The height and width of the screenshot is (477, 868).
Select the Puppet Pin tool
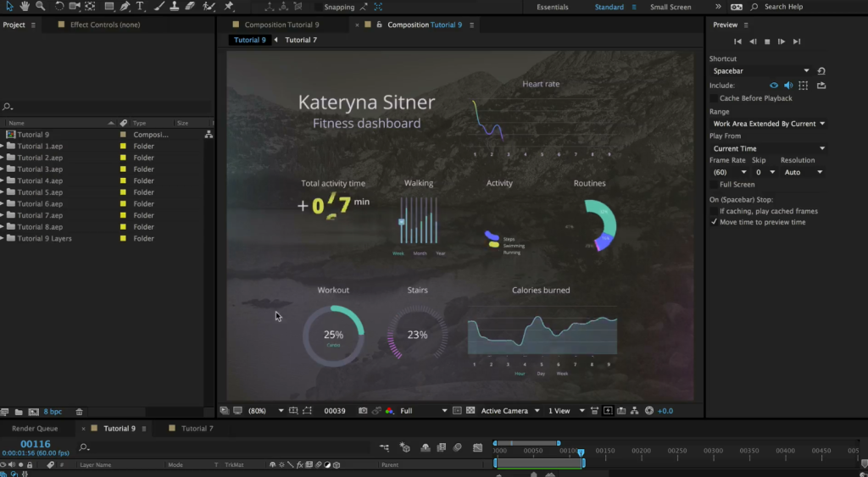point(229,6)
